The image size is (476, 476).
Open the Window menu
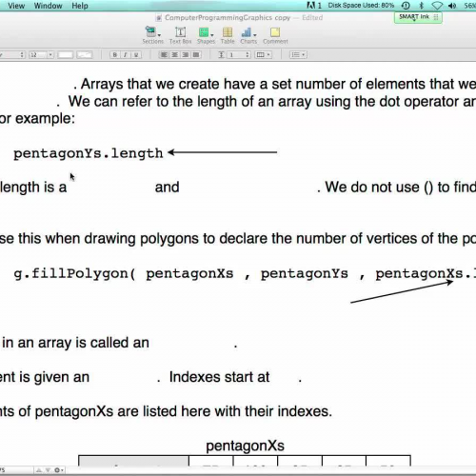coord(49,6)
